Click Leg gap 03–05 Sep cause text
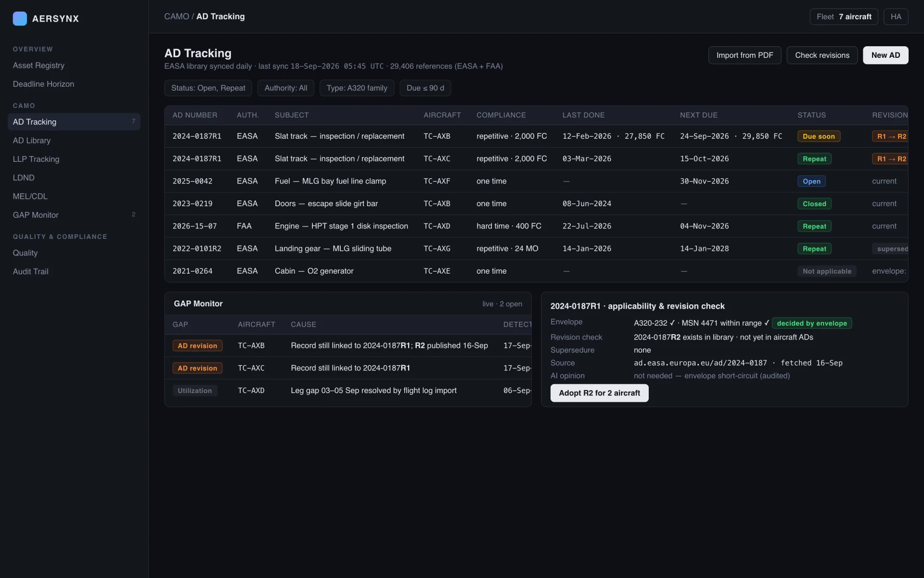The image size is (924, 578). click(373, 391)
